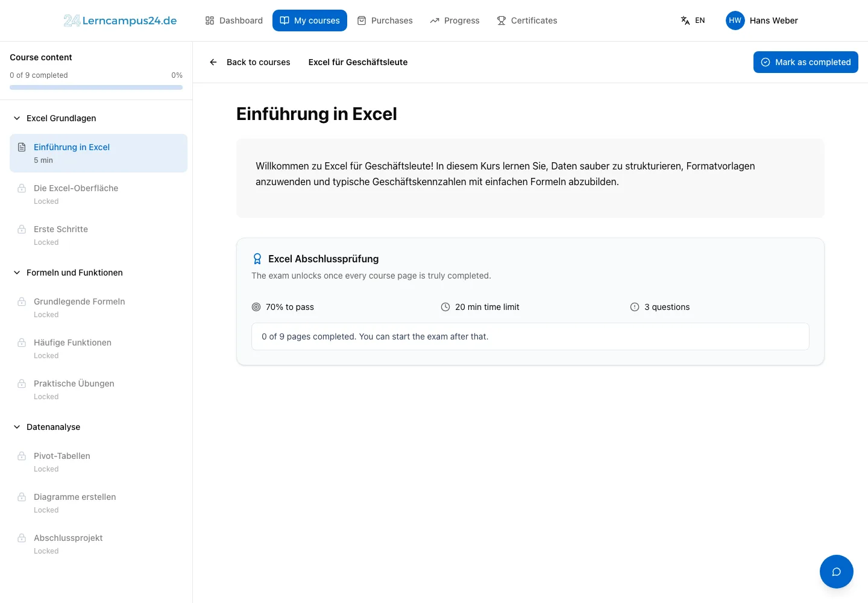Select the locked Praktische Übungen lesson

tap(98, 390)
